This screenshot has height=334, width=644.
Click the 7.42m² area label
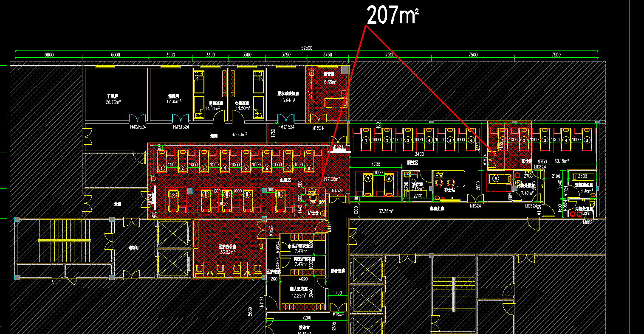527,194
